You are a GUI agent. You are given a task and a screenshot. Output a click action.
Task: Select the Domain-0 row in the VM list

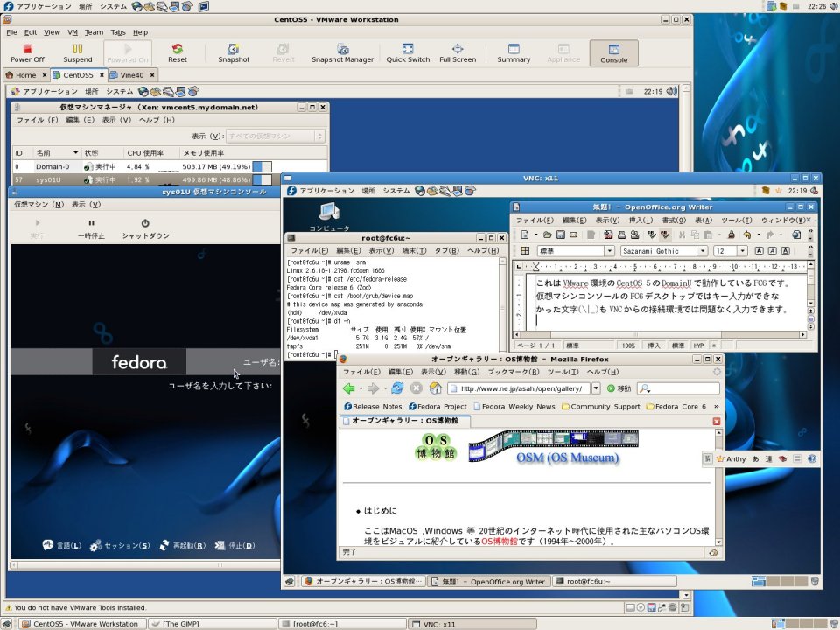point(170,166)
